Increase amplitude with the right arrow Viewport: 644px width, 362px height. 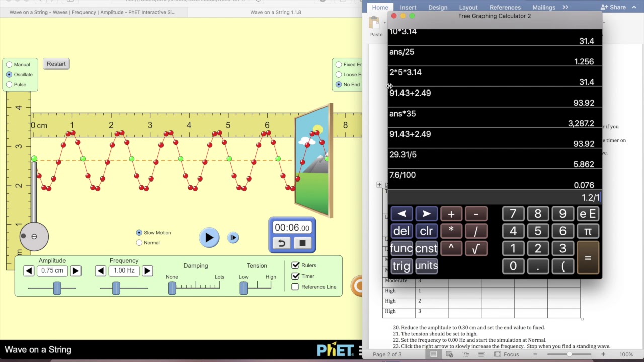(75, 271)
